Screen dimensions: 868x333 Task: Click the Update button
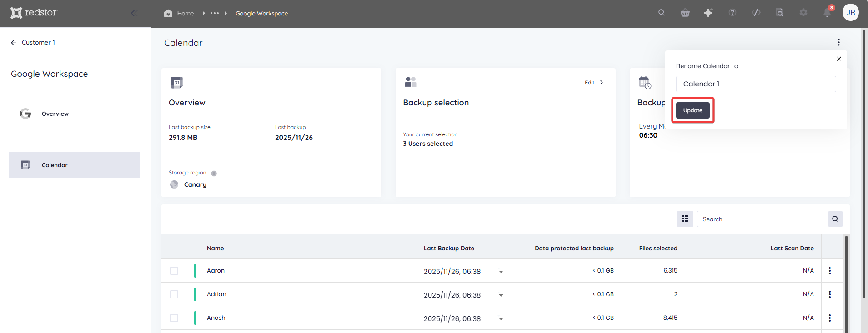[x=693, y=110]
